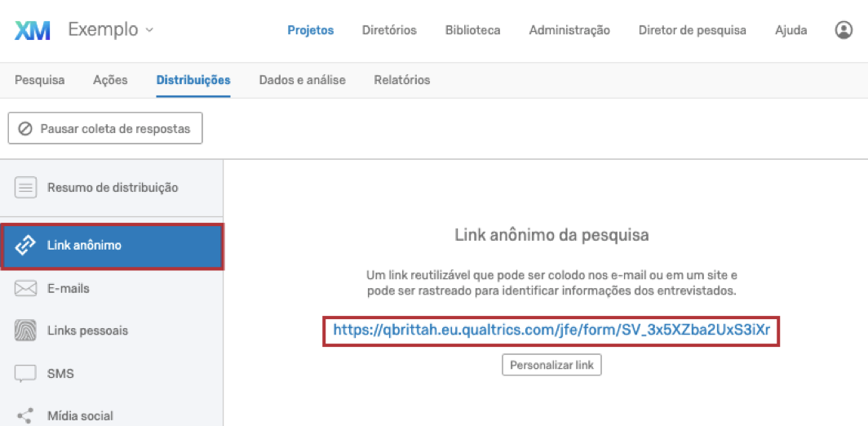Click the E-mails envelope icon
Image resolution: width=868 pixels, height=426 pixels.
[25, 289]
